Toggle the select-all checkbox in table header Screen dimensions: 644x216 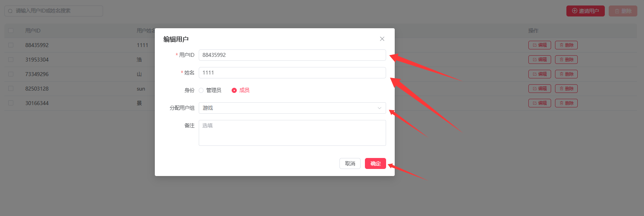point(11,31)
